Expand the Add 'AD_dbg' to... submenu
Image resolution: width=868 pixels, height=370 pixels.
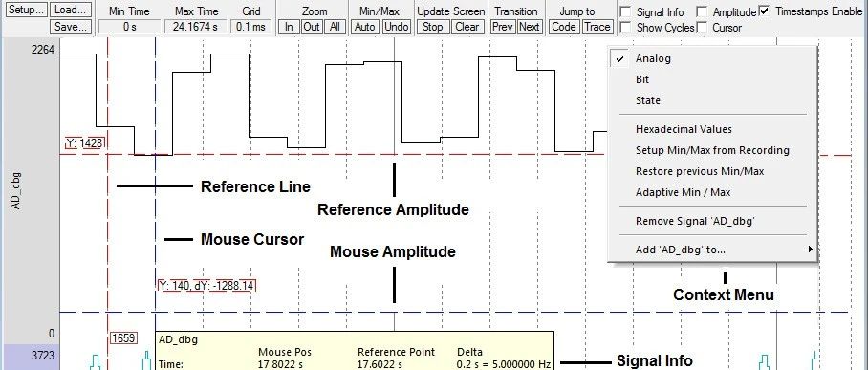[712, 250]
